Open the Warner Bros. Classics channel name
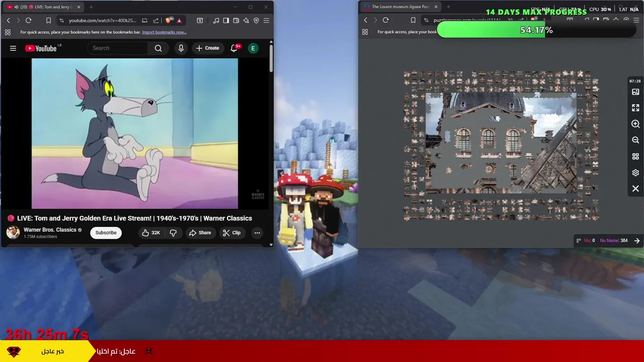 50,230
